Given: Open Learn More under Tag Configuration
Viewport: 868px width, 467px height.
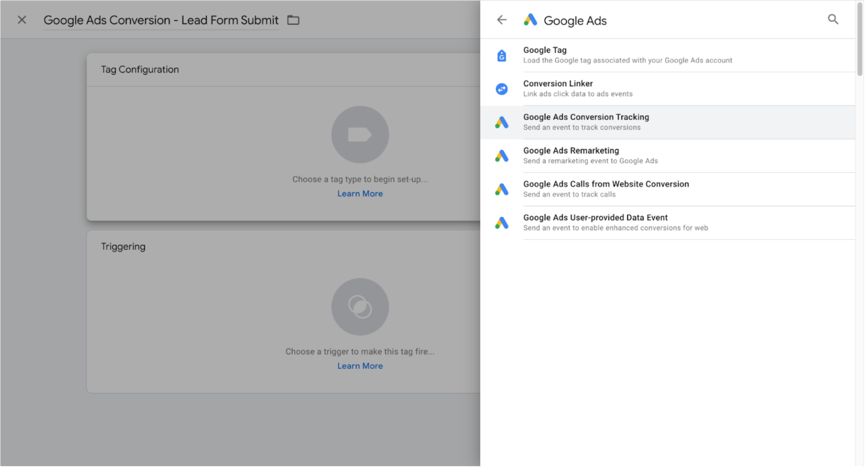Looking at the screenshot, I should point(360,194).
